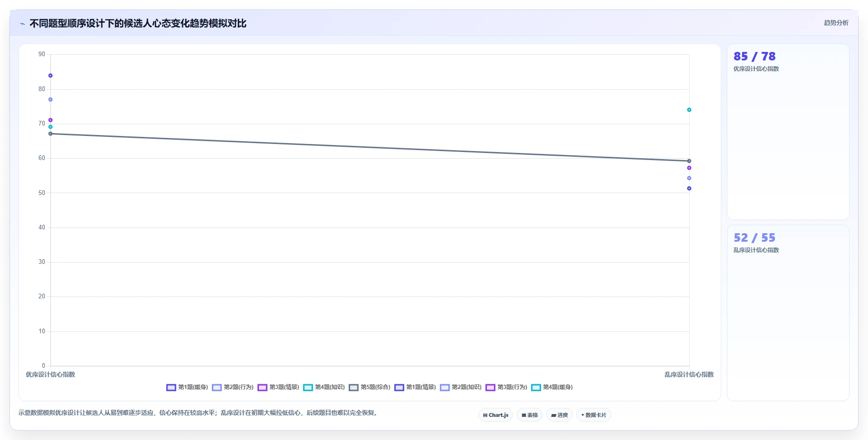Select the 表格 chip

530,415
